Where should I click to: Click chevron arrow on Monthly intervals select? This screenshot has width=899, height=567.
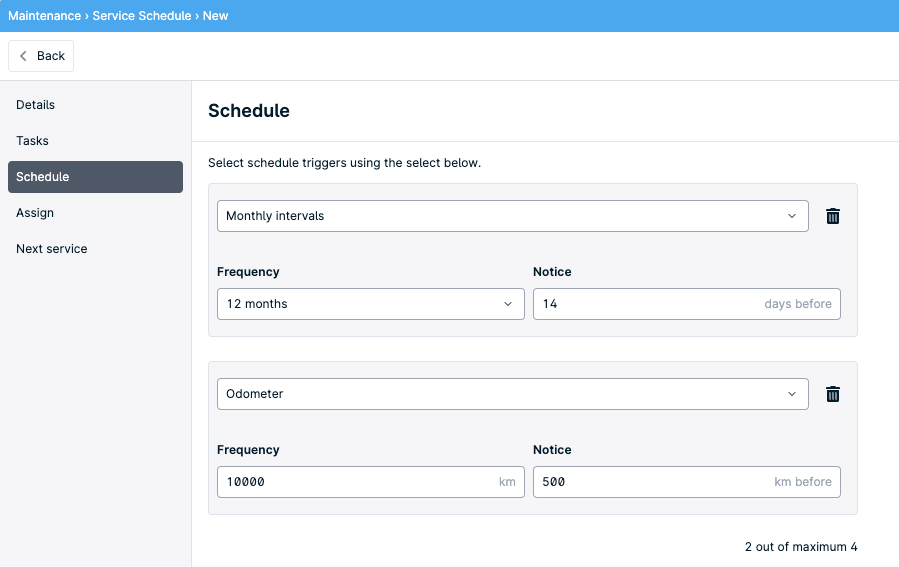click(x=792, y=216)
